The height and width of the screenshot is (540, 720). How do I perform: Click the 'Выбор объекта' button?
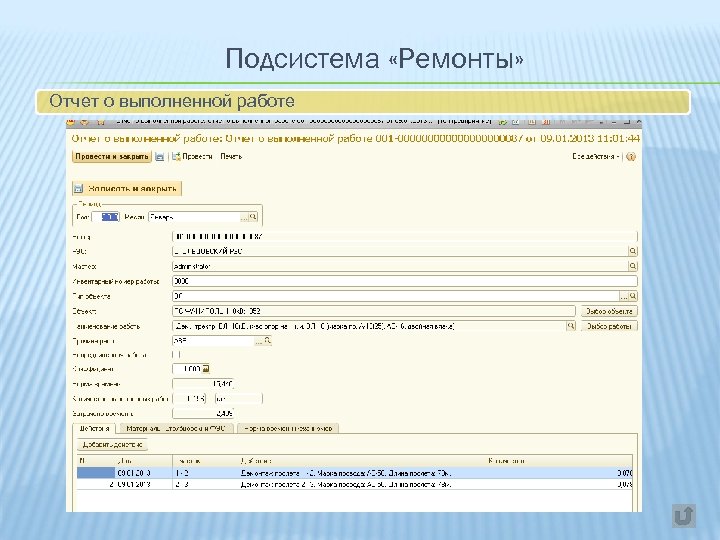(x=609, y=311)
